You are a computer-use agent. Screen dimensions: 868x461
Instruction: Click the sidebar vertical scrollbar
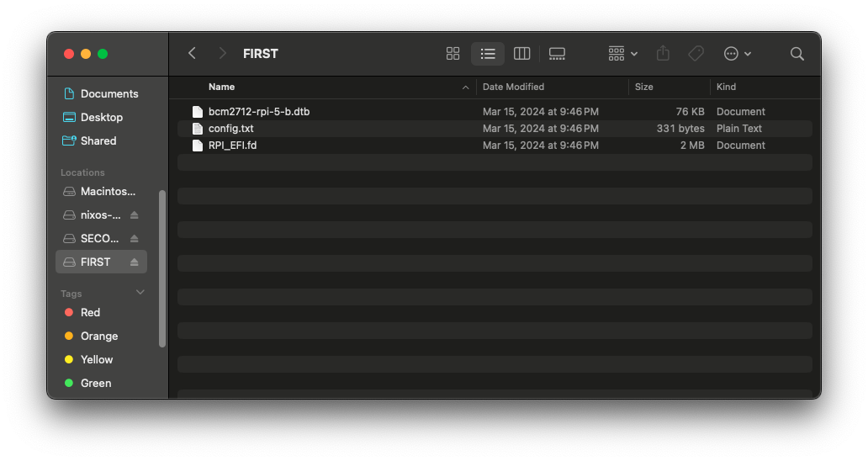coord(162,269)
